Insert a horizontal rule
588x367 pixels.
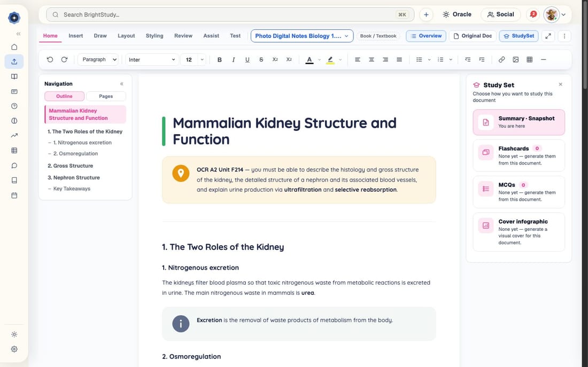pyautogui.click(x=544, y=60)
